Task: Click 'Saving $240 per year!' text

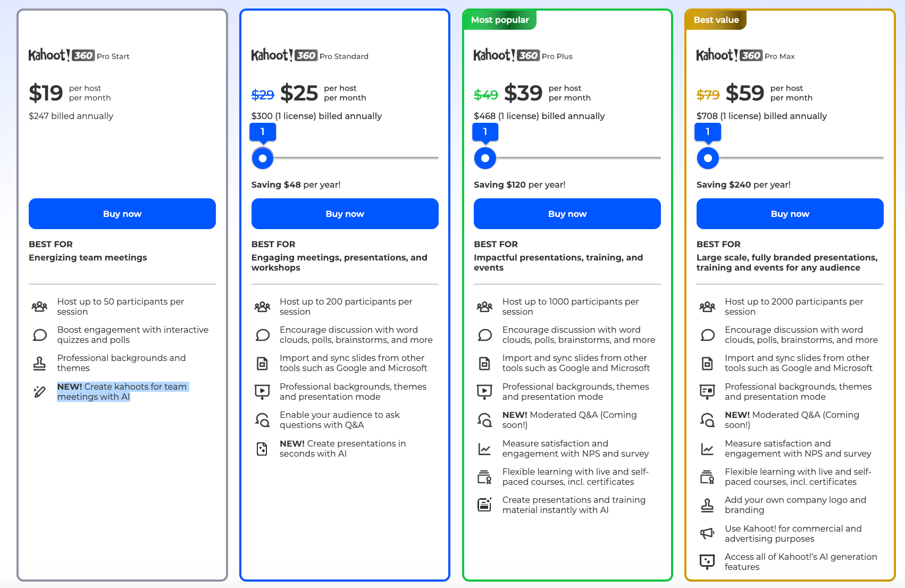Action: [x=743, y=184]
